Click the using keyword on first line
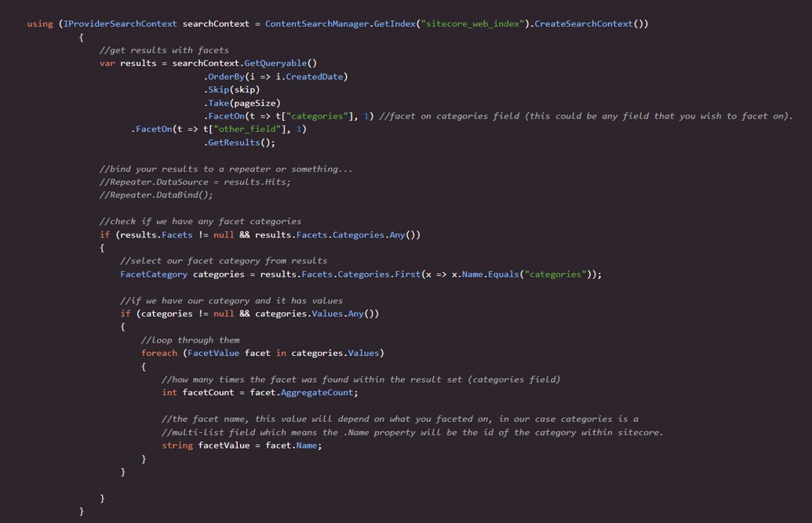The width and height of the screenshot is (812, 523). 40,24
